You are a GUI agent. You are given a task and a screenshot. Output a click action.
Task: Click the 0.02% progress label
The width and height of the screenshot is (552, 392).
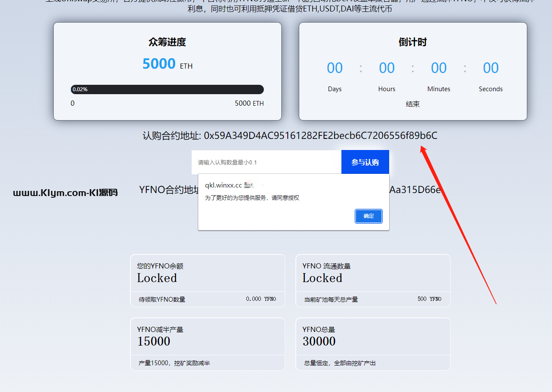click(80, 89)
